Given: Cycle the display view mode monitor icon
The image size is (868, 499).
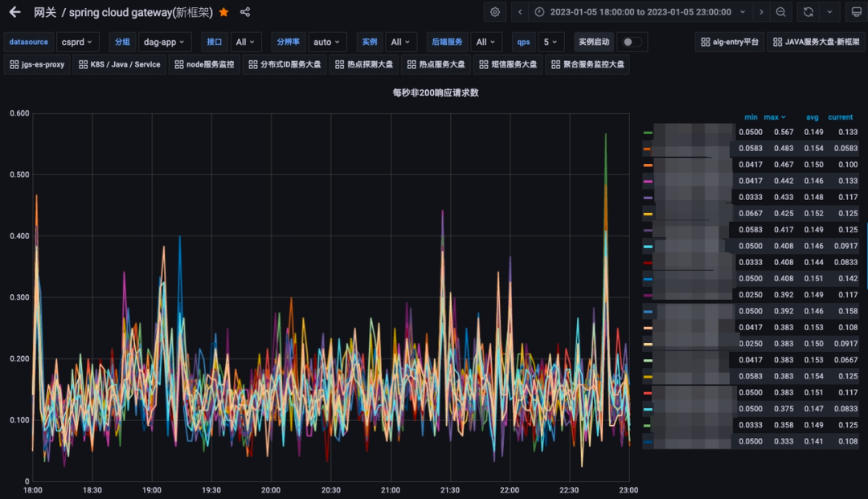Looking at the screenshot, I should [857, 12].
